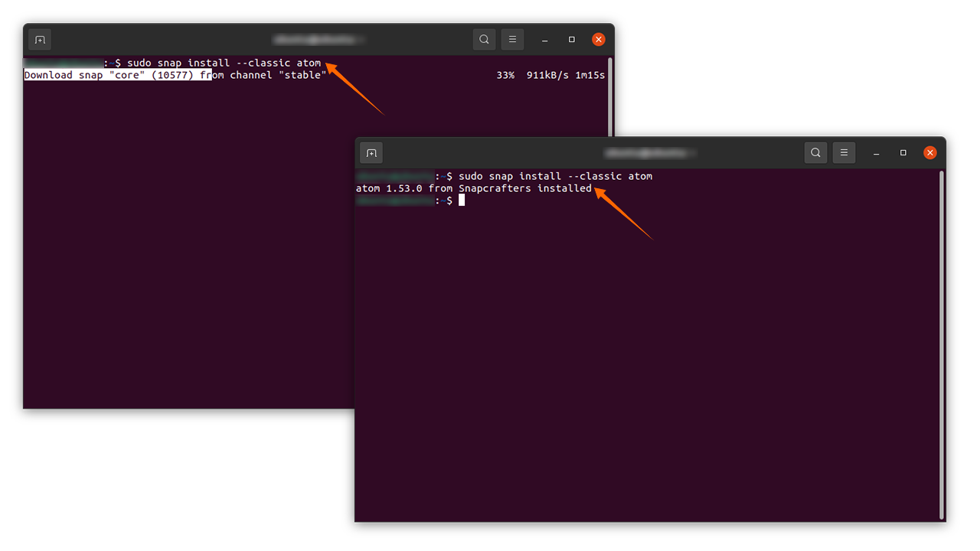Minimize the back terminal window
The image size is (980, 551).
point(544,40)
